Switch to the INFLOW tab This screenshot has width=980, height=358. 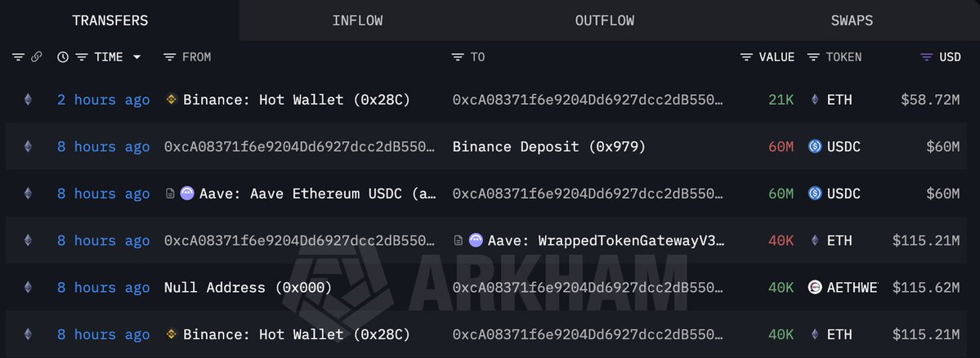tap(357, 20)
